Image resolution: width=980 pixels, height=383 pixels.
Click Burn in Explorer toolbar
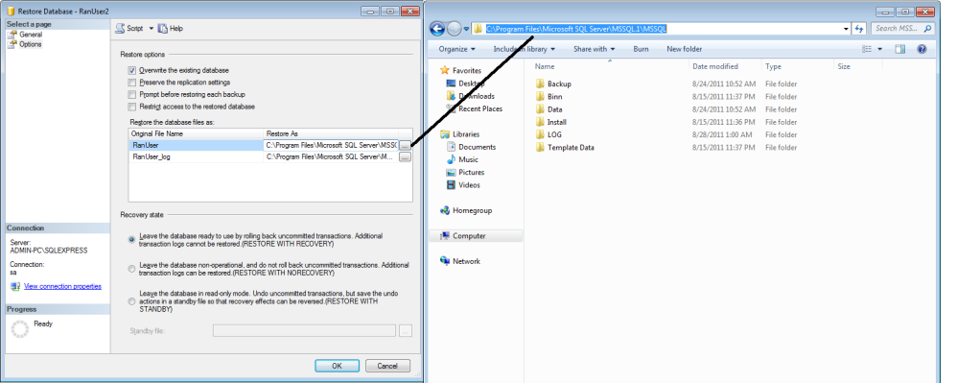(641, 49)
